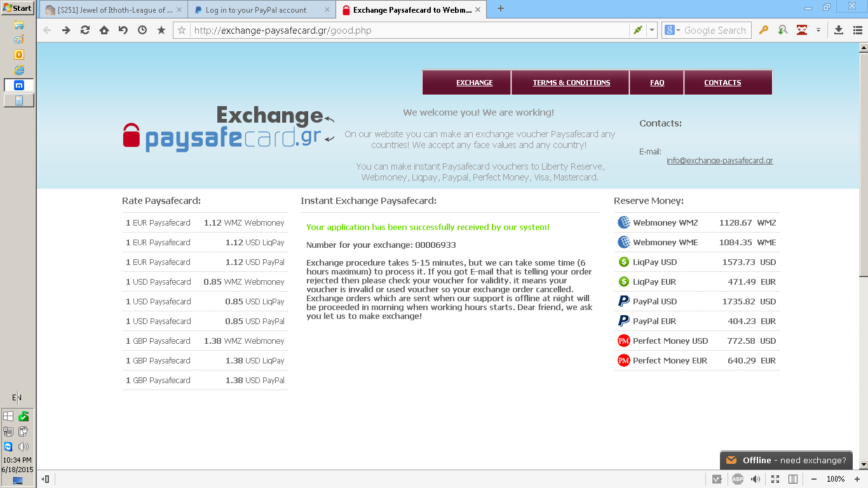This screenshot has width=868, height=488.
Task: Click the browser reload page icon
Action: [85, 30]
